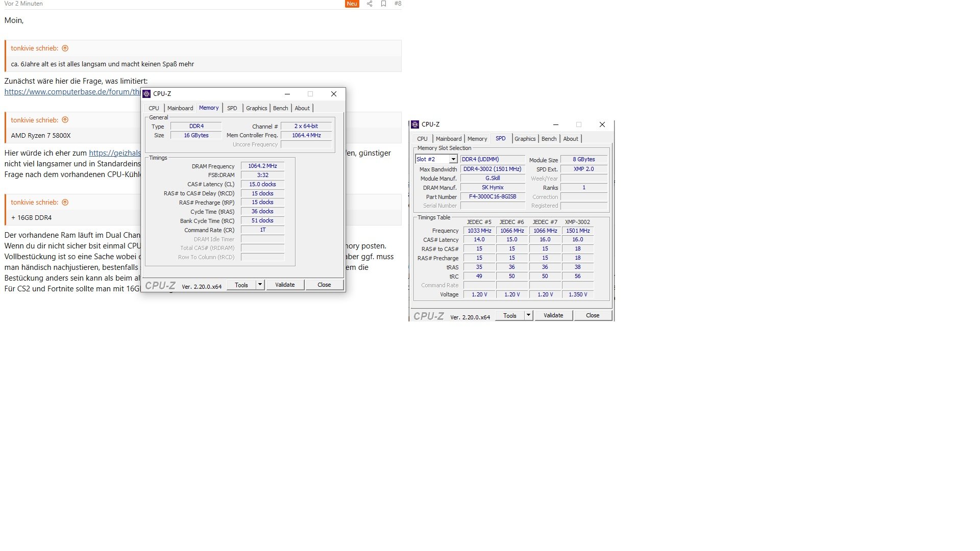This screenshot has height=551, width=980.
Task: Click the DRAM Manuf. value SK Hynix
Action: (493, 187)
